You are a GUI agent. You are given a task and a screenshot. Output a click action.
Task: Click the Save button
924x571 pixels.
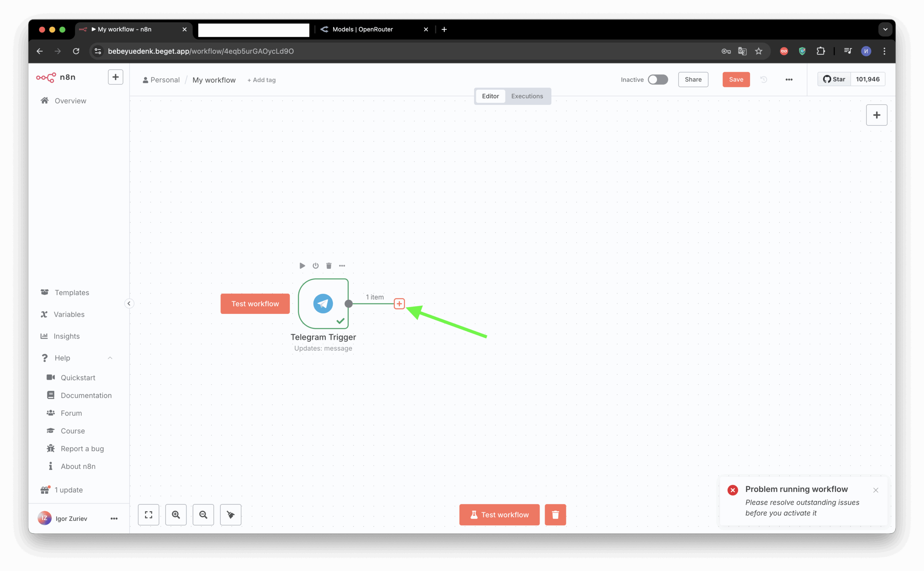pyautogui.click(x=736, y=79)
